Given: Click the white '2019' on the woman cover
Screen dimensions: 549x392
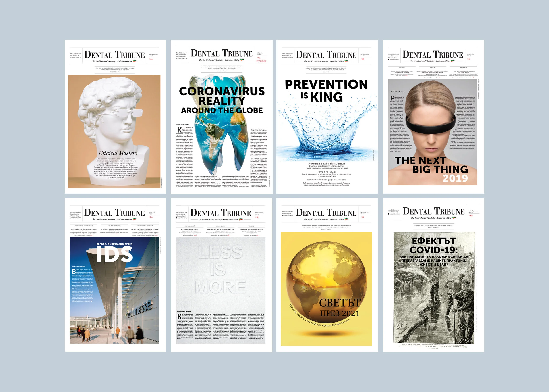Looking at the screenshot, I should coord(455,178).
